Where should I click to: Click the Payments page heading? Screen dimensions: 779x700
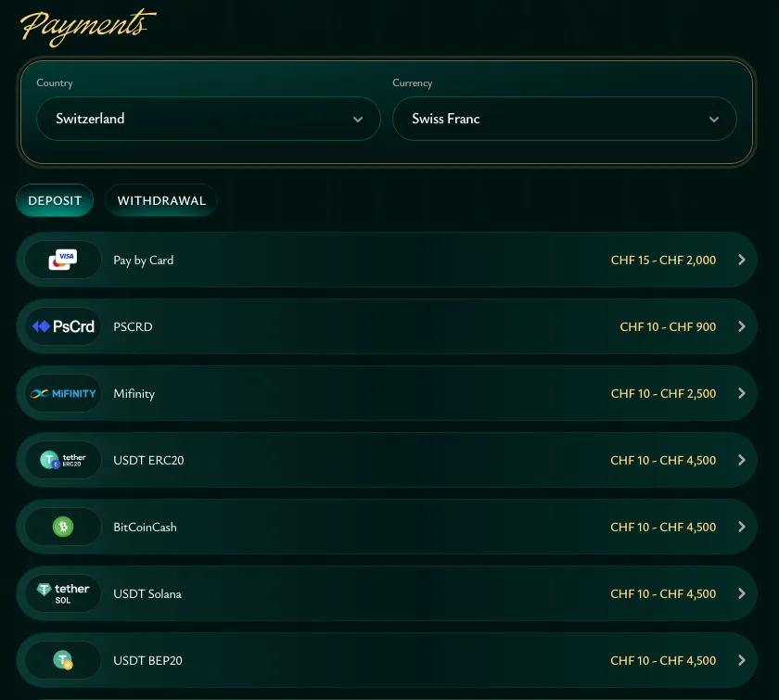tap(88, 27)
